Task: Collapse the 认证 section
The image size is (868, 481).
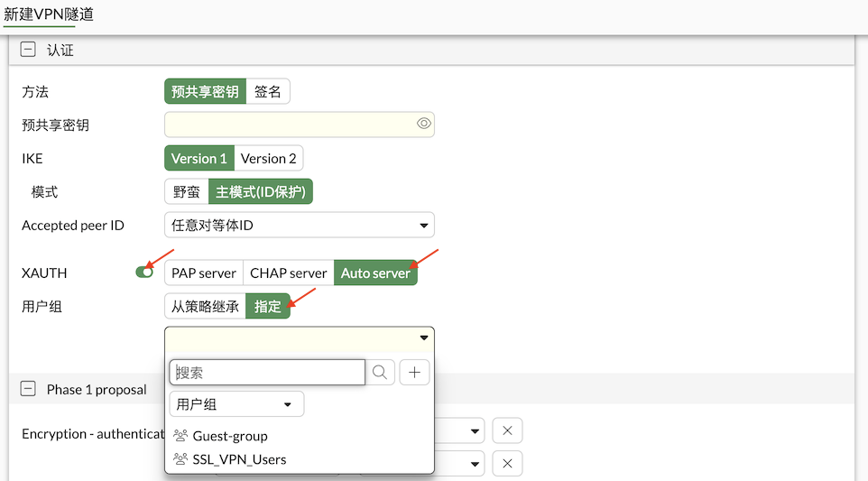Action: click(28, 50)
